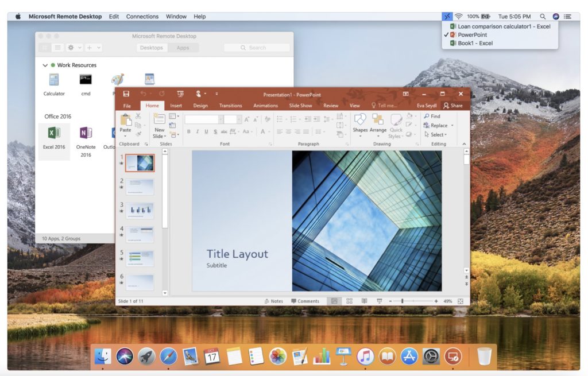
Task: Click the Arrange icon in Drawing group
Action: click(378, 119)
